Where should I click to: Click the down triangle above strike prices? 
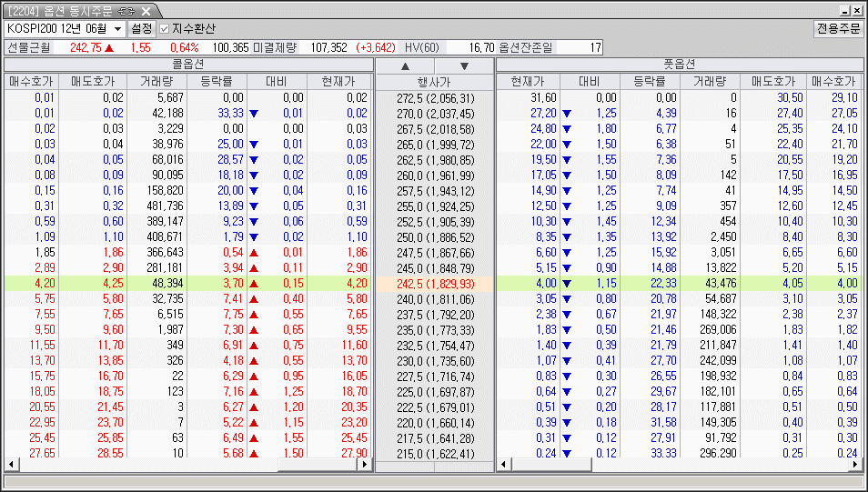pos(464,66)
